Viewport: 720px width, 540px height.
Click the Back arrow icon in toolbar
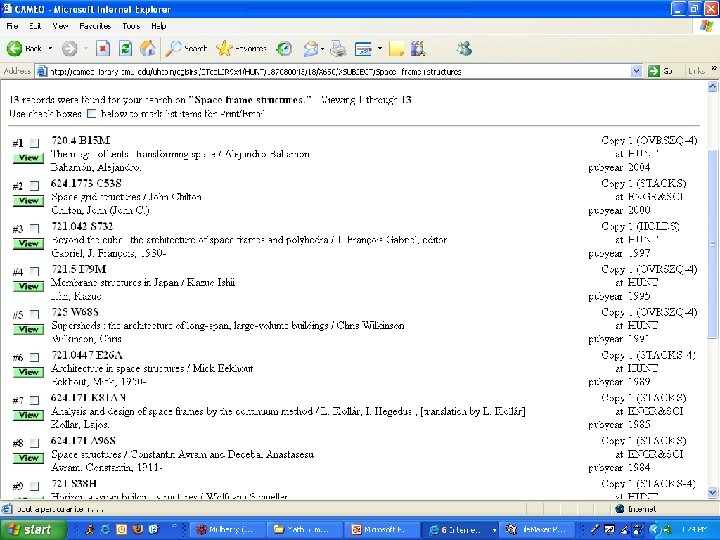[14, 48]
